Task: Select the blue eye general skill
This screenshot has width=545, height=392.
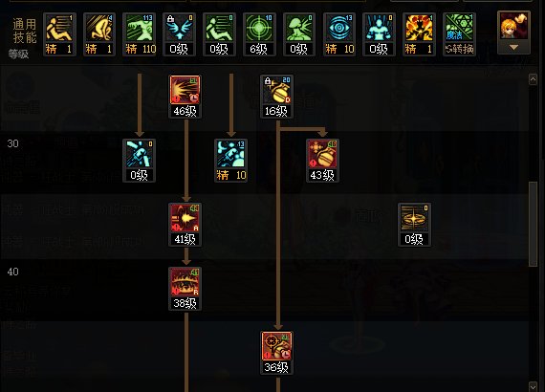Action: coord(339,34)
